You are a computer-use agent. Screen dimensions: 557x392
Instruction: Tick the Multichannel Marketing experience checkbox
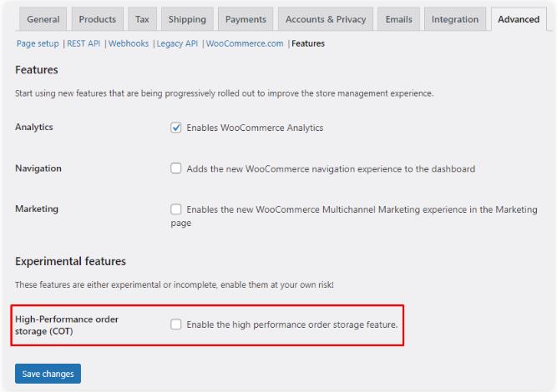click(x=176, y=209)
